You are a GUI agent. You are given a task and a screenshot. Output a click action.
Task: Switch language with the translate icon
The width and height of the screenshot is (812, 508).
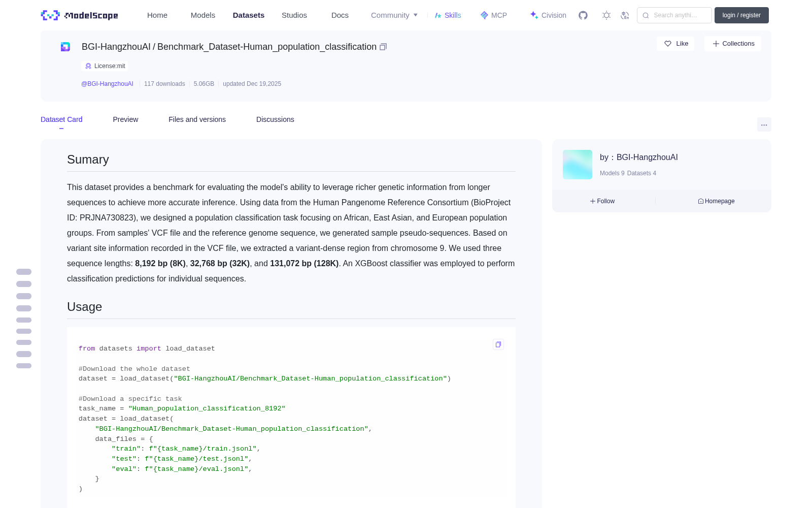(x=625, y=15)
